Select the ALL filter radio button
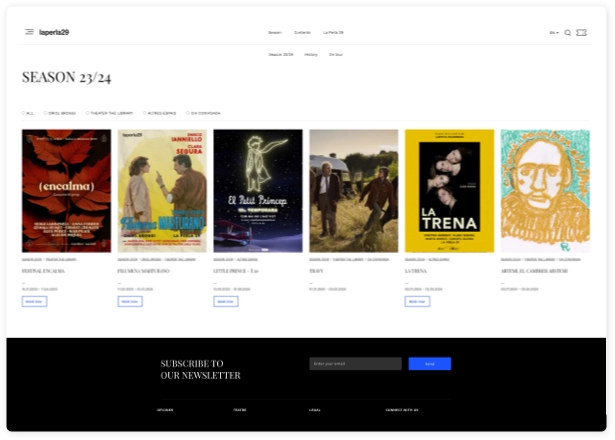 pos(24,113)
